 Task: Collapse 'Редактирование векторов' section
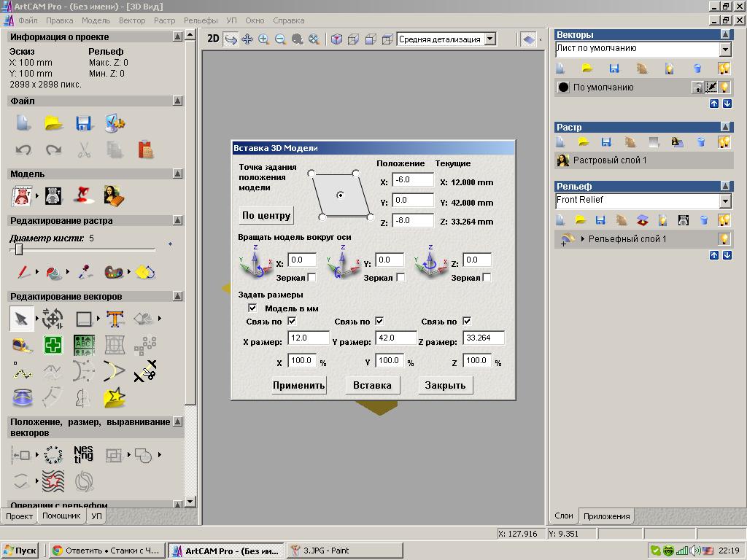coord(177,296)
